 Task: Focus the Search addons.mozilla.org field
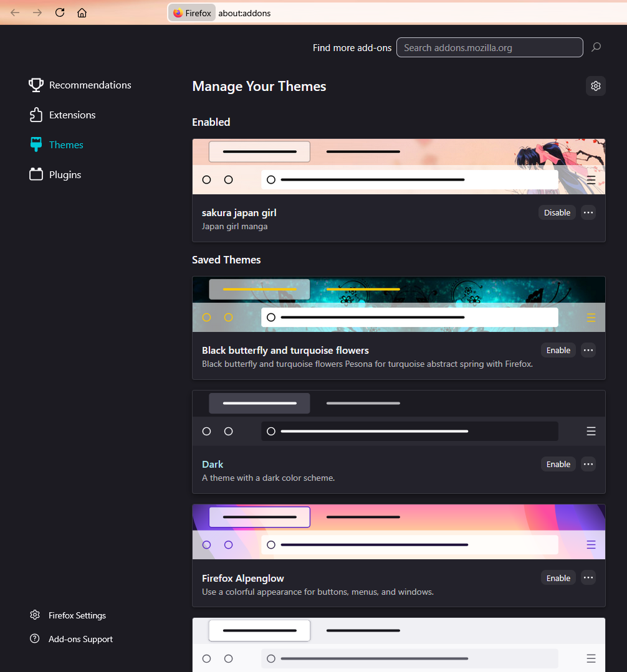(x=489, y=47)
